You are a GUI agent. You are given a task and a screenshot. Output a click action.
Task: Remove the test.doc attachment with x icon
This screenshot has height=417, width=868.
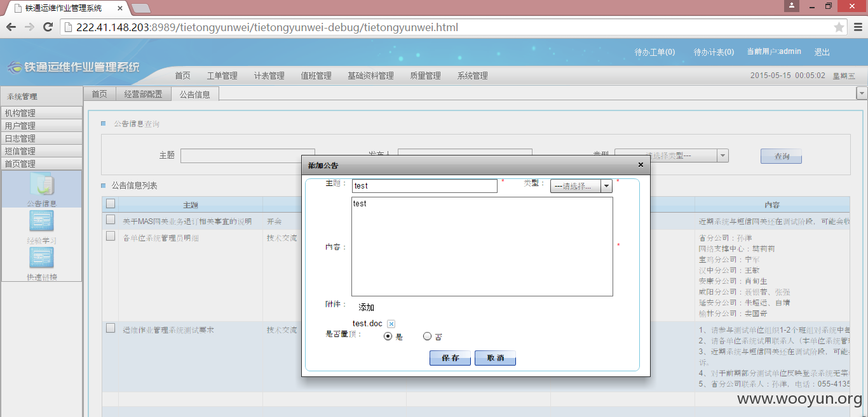[391, 324]
